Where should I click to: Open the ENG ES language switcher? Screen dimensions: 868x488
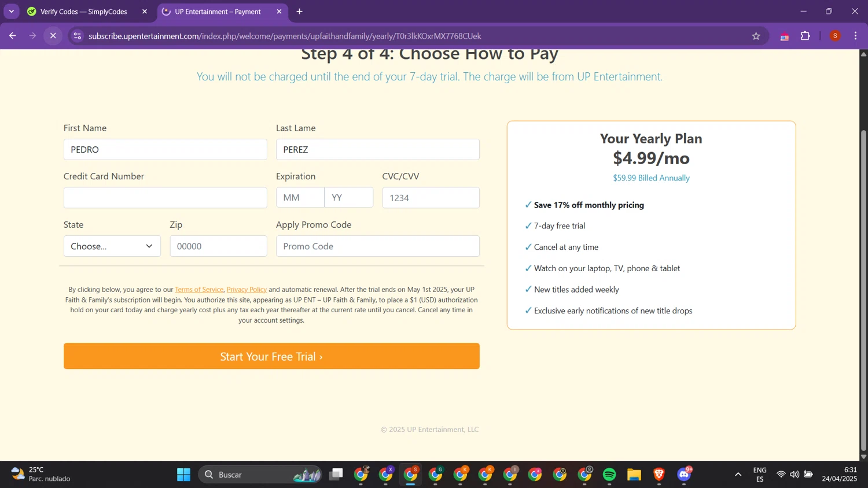760,475
